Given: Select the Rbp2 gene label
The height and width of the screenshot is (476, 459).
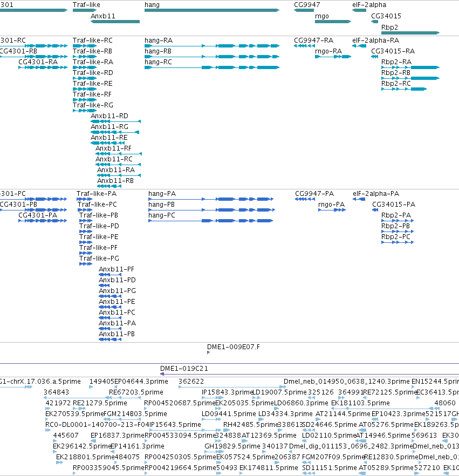Looking at the screenshot, I should [x=389, y=27].
